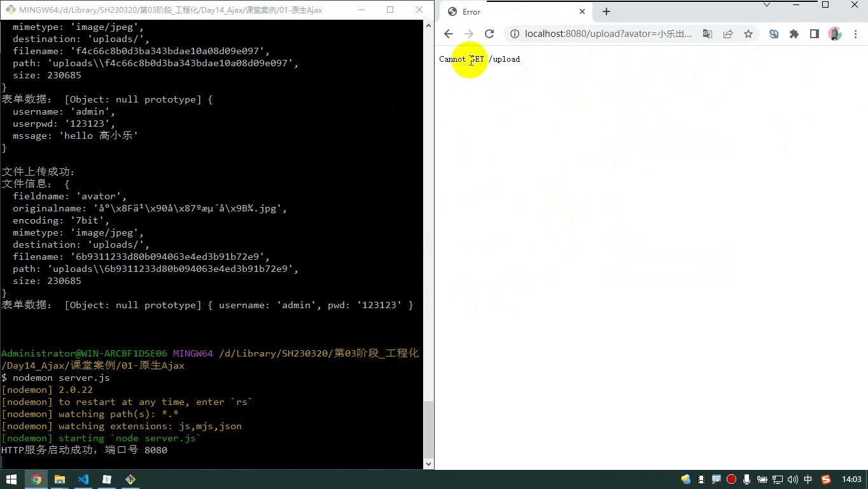
Task: View site information for localhost
Action: (515, 34)
